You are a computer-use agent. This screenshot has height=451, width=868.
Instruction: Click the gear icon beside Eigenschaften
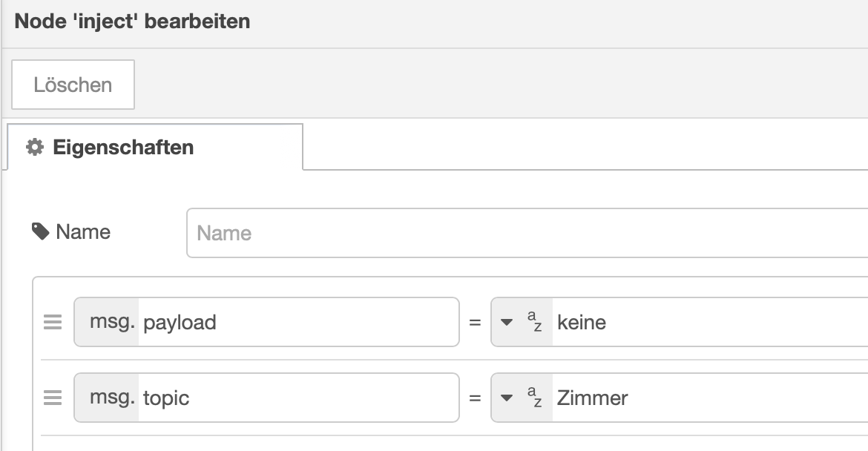point(34,148)
